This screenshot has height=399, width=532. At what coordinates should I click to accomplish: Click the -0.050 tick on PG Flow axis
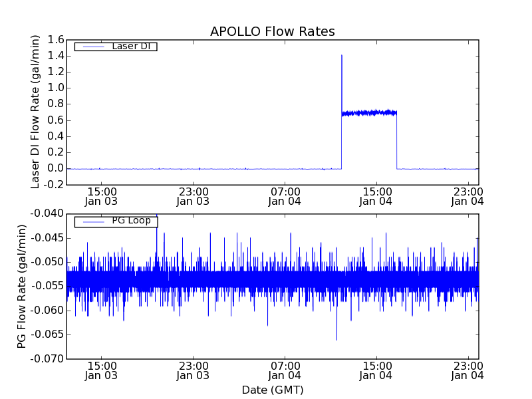(47, 261)
